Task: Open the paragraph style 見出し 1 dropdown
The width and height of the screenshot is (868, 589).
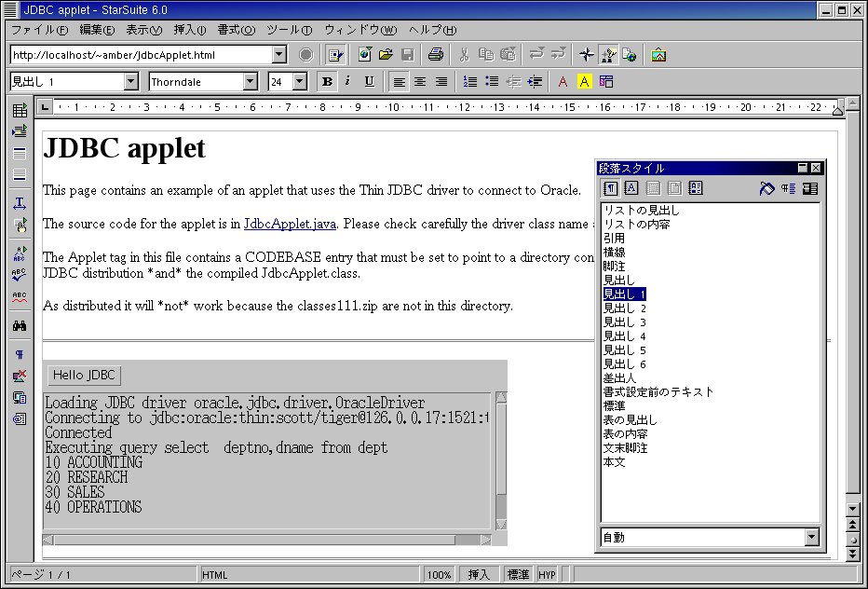Action: click(130, 82)
